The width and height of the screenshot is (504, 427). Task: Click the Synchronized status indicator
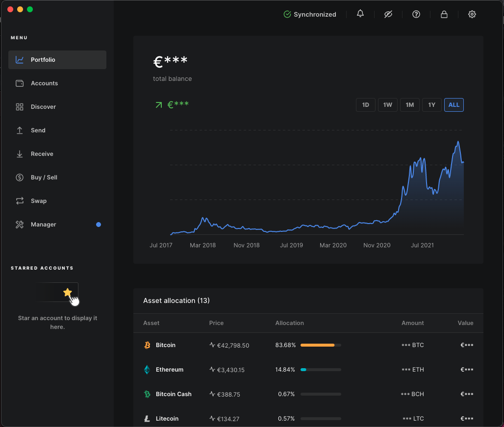pyautogui.click(x=310, y=14)
